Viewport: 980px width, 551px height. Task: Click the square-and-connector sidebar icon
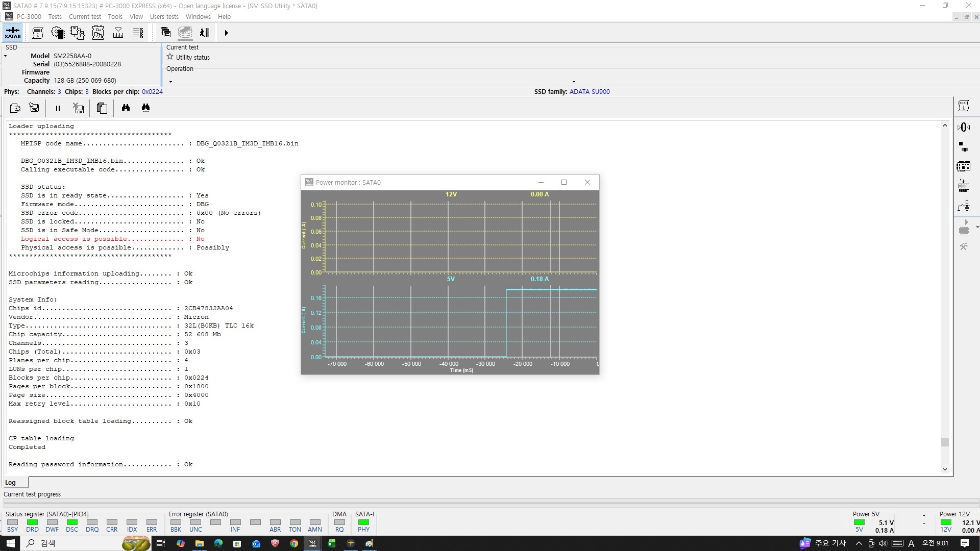pyautogui.click(x=964, y=147)
